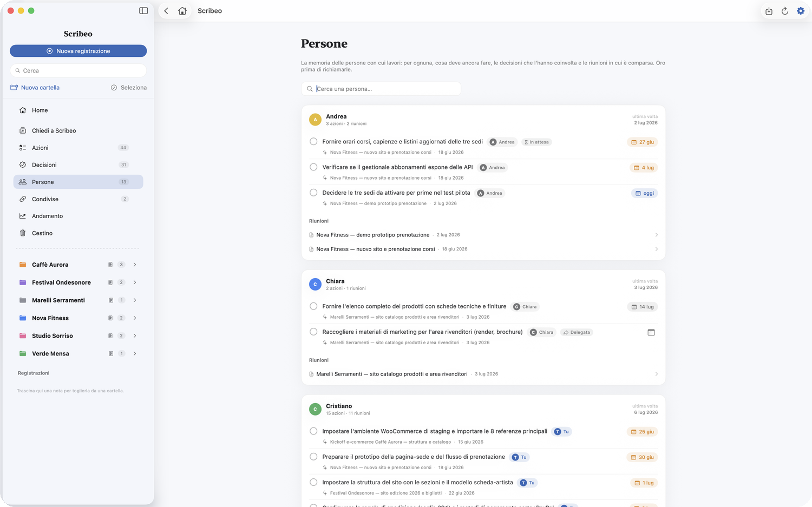Click the 'Cerca una persona' search field
Viewport: 812px width, 507px height.
(x=381, y=89)
